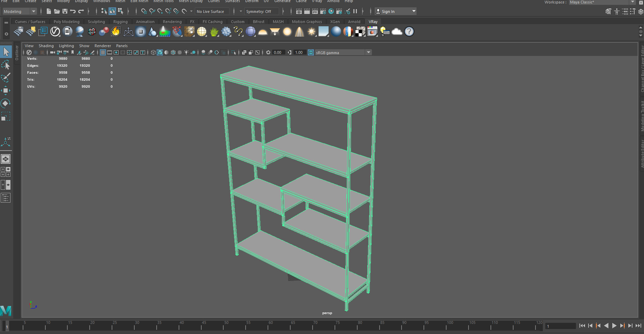
Task: Open the shelf options gear menu
Action: tap(6, 34)
